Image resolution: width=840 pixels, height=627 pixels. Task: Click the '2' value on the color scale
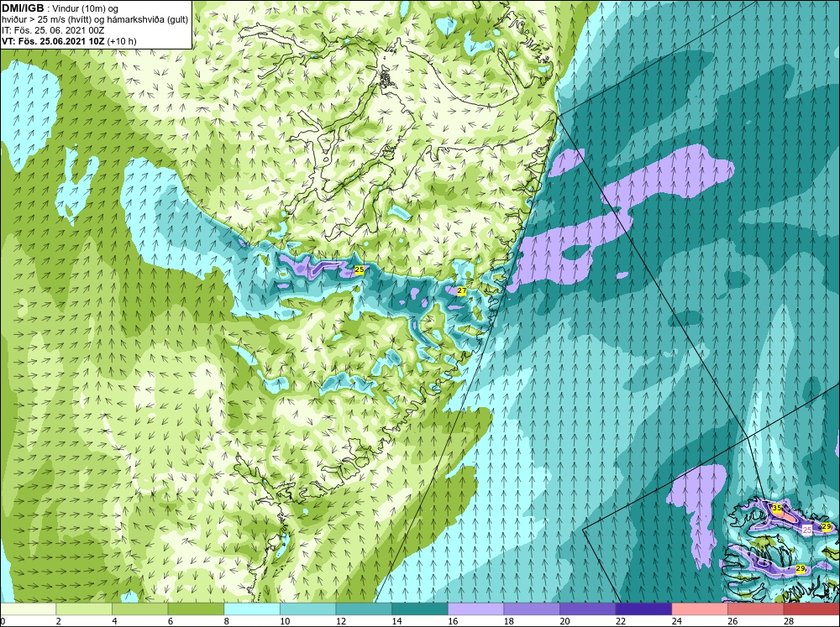(59, 621)
